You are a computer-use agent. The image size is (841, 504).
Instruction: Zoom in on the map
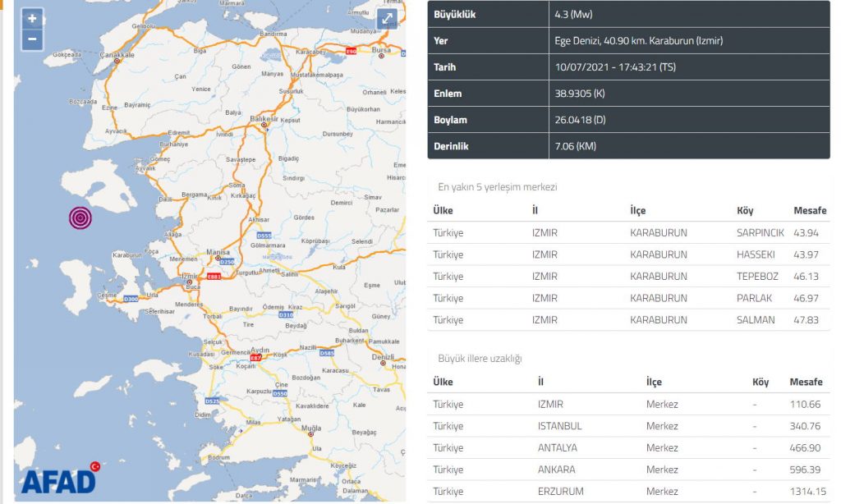[x=32, y=19]
